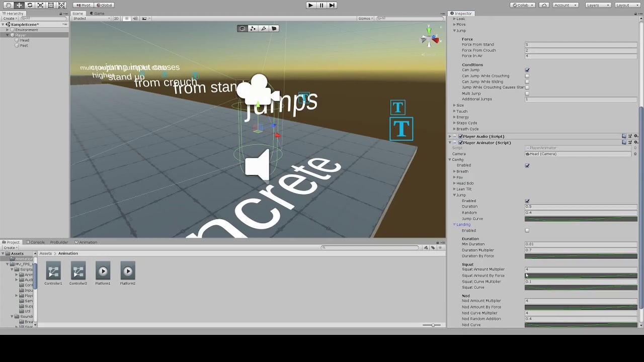Screen dimensions: 644x362
Task: Select the Hand tool
Action: coord(9,5)
